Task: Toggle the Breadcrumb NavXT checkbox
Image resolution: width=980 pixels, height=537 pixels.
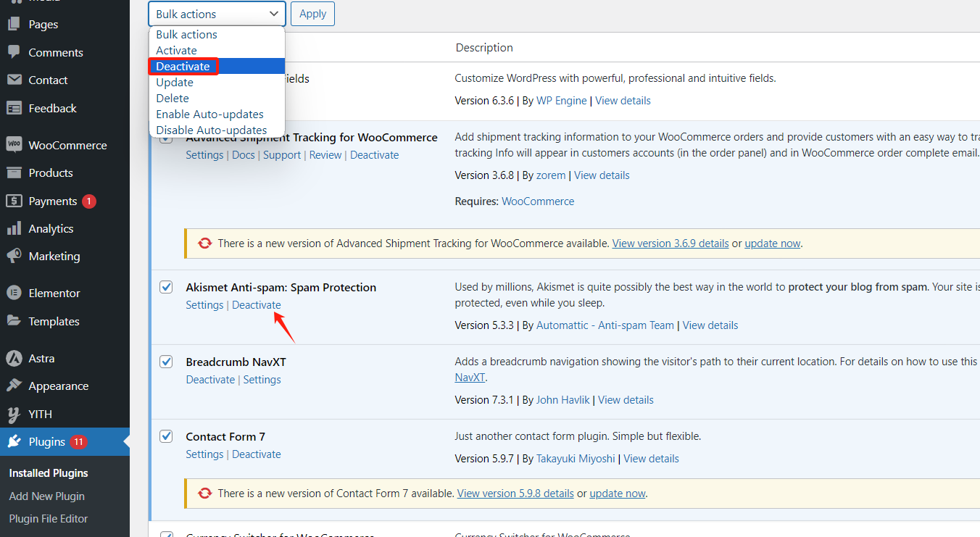Action: (166, 362)
